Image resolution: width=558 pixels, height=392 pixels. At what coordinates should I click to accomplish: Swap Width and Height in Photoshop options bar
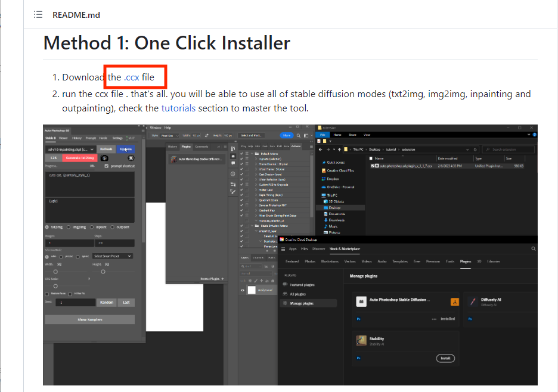click(207, 135)
